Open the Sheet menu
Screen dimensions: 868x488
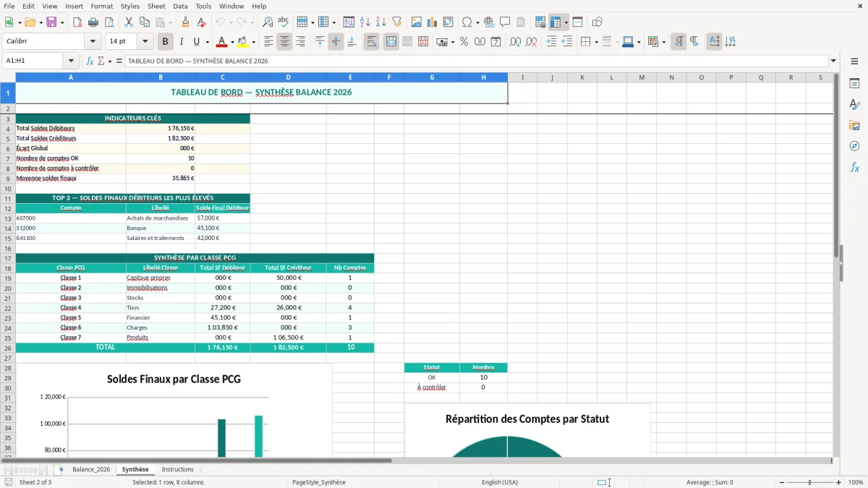156,6
